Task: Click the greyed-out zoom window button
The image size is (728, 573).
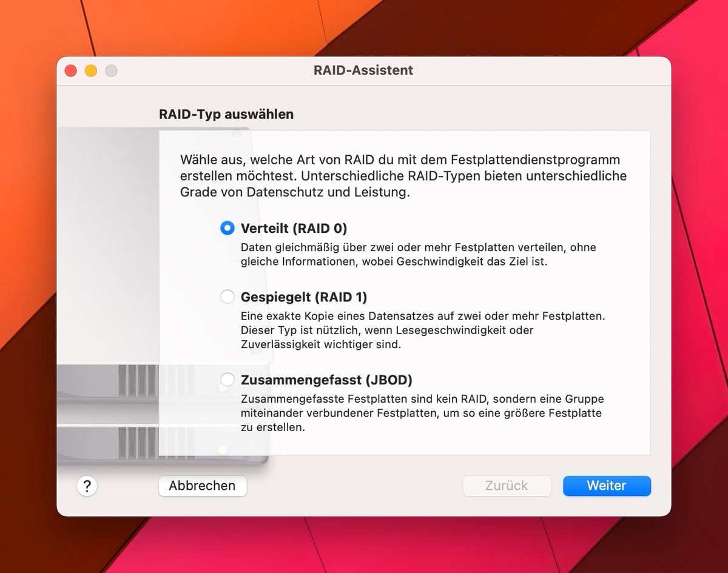Action: (x=111, y=70)
